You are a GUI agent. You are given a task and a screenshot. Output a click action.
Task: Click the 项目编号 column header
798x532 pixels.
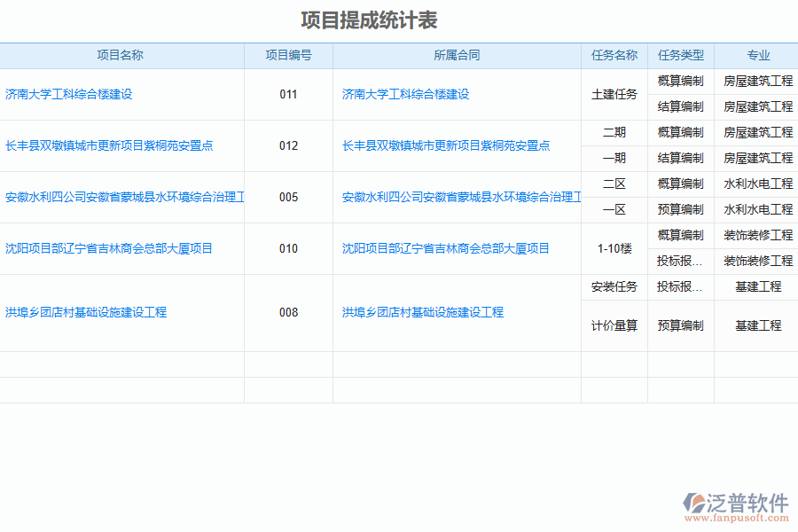tap(288, 55)
